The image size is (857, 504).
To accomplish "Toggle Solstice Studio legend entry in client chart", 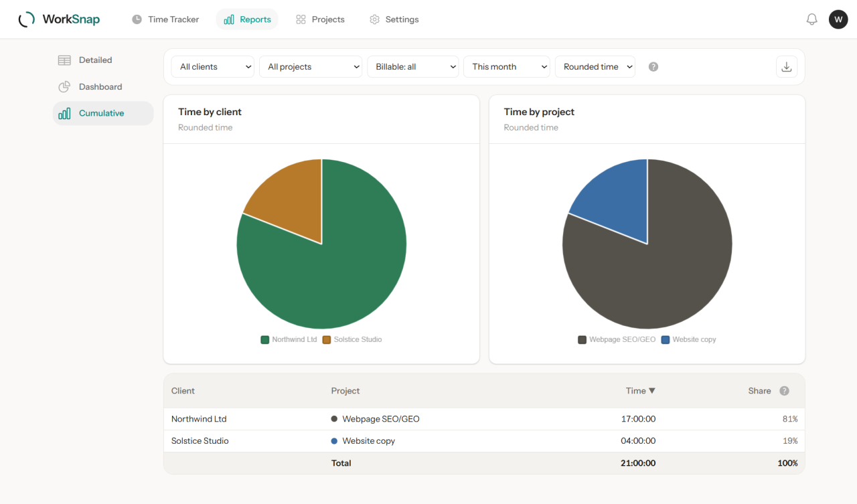I will point(352,339).
